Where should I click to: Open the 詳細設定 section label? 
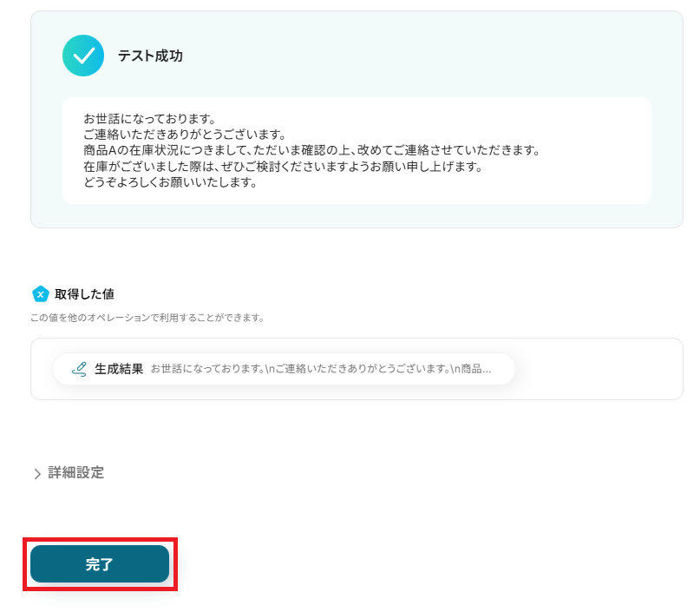pos(76,473)
